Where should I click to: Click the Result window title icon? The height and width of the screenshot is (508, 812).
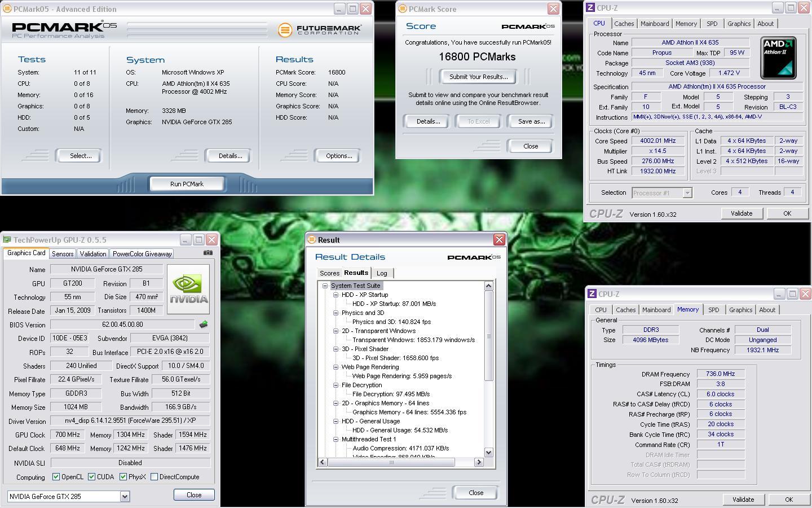point(312,240)
